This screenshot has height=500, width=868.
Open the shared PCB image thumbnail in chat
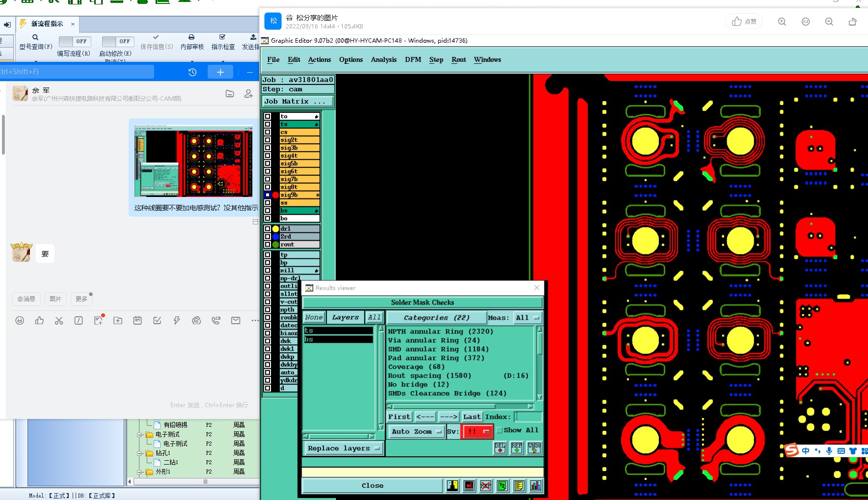click(193, 161)
